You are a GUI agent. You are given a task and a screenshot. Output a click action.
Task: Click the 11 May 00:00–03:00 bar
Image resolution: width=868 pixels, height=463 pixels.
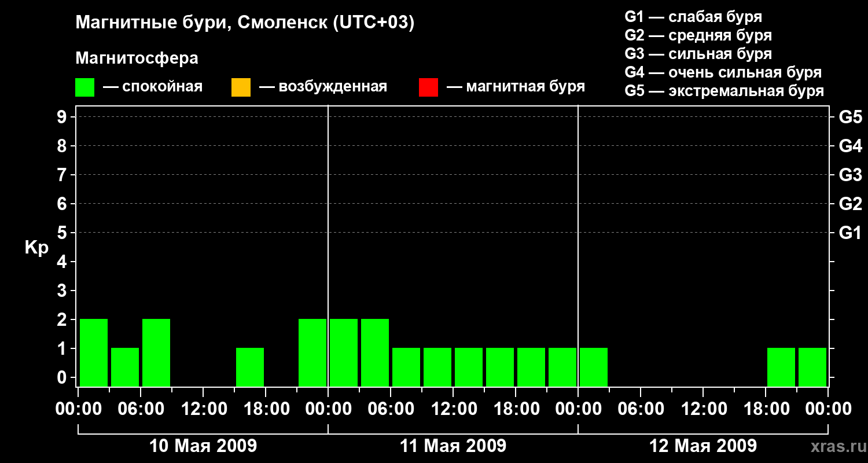point(344,352)
